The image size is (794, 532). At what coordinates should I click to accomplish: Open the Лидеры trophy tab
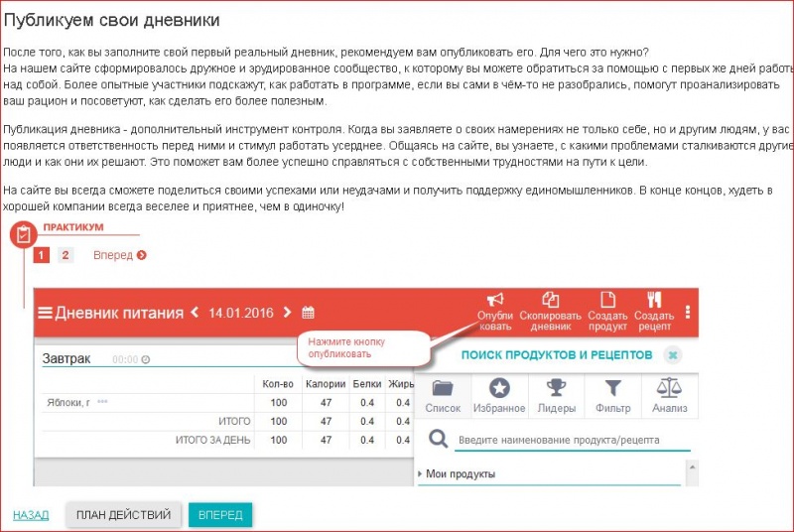[556, 396]
